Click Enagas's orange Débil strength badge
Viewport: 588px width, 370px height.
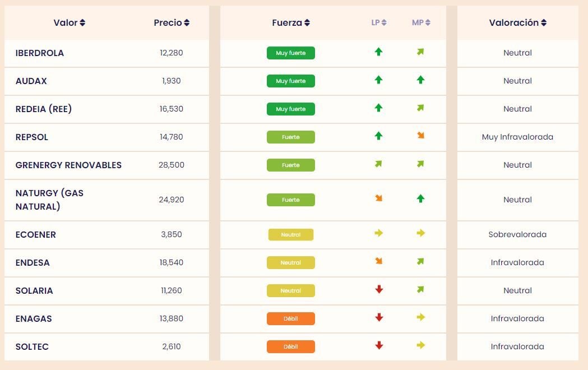291,319
